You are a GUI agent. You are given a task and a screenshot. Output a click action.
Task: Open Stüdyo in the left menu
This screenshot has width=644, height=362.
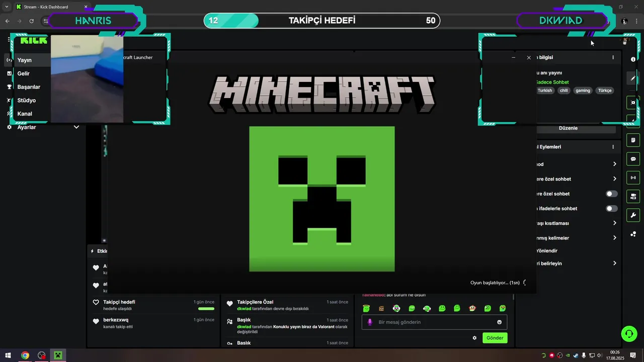(x=27, y=100)
